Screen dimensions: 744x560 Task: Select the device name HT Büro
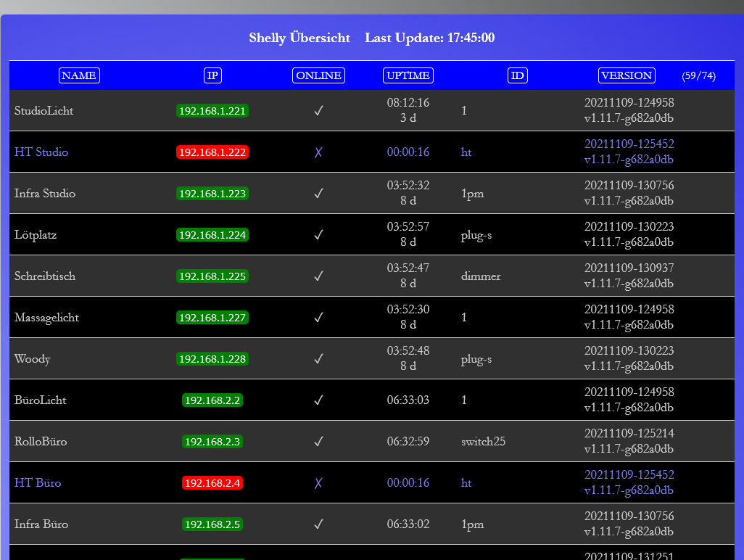38,482
